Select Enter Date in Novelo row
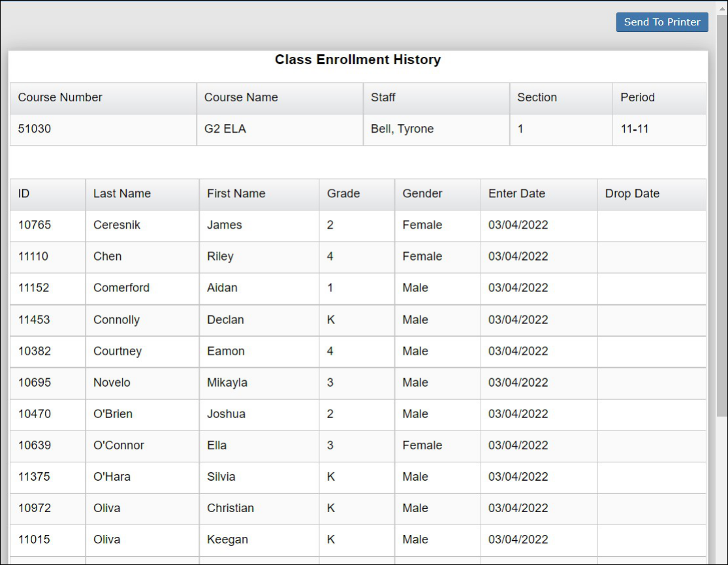728x565 pixels. click(x=518, y=383)
